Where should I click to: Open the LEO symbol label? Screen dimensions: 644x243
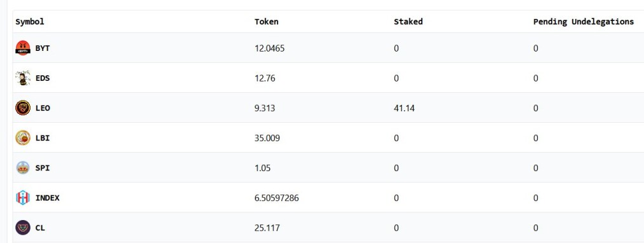pyautogui.click(x=43, y=108)
